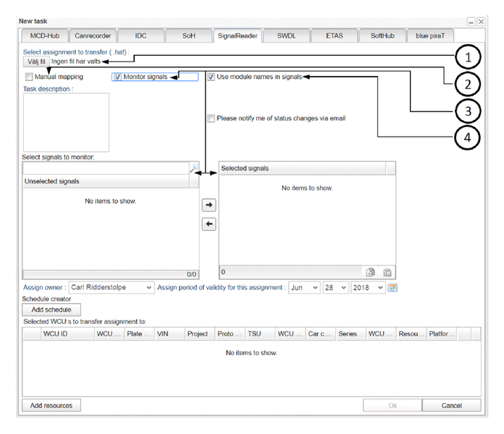504x434 pixels.
Task: Open the validity date calendar picker
Action: 393,288
